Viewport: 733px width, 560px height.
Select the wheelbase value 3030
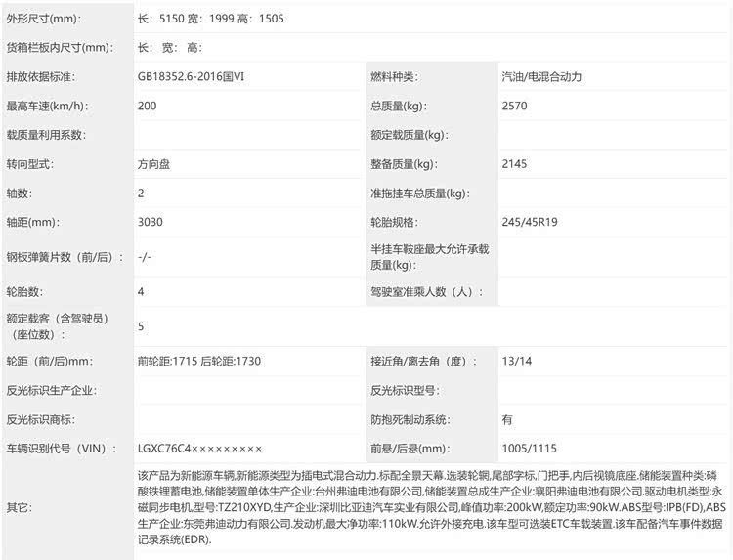point(151,222)
